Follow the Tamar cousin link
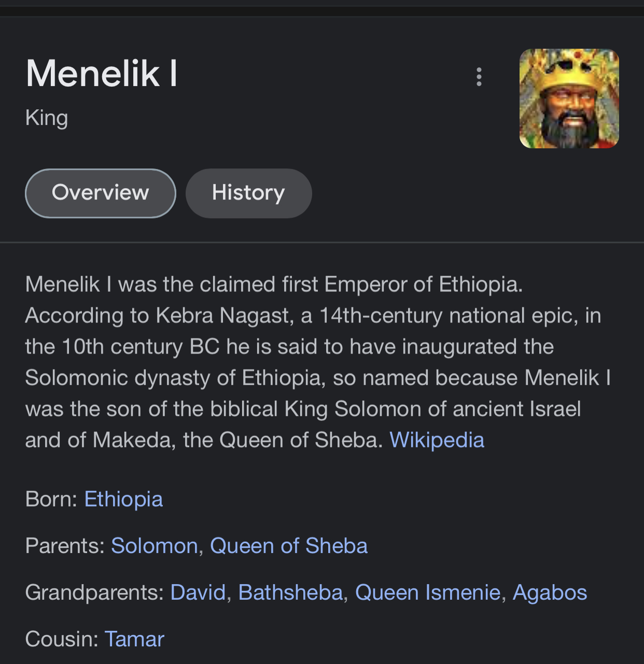Viewport: 644px width, 664px height. pos(134,639)
